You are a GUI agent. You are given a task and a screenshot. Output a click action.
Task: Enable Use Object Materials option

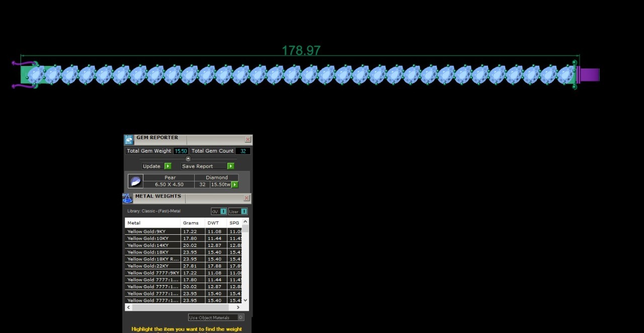pos(216,317)
